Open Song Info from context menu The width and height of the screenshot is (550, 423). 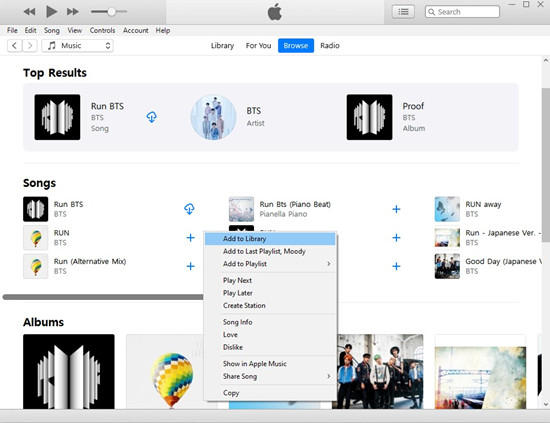point(270,322)
